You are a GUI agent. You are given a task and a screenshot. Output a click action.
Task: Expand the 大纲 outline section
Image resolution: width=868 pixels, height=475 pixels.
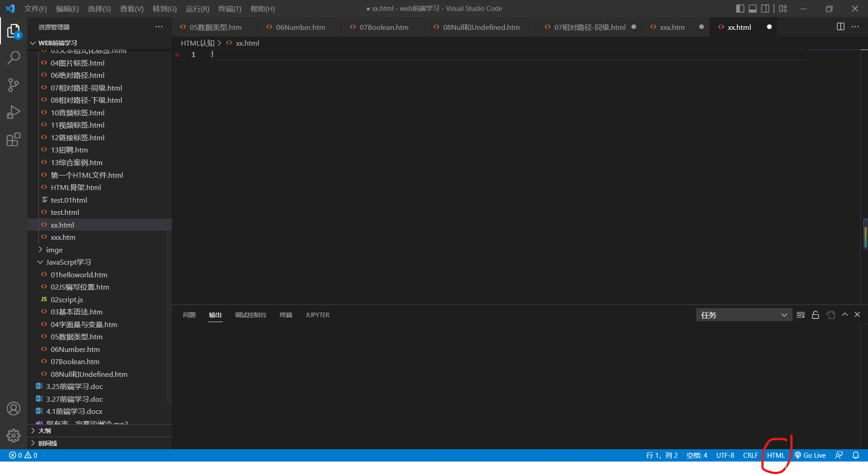pos(99,431)
